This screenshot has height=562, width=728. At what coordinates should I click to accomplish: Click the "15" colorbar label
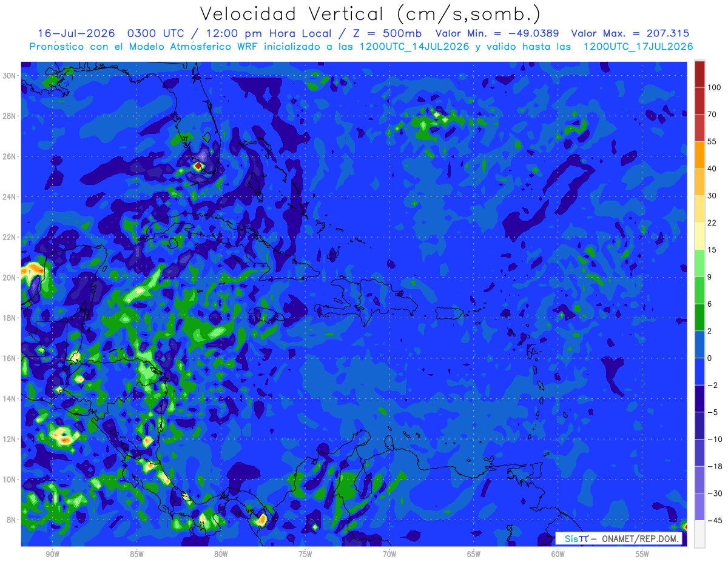tap(712, 250)
